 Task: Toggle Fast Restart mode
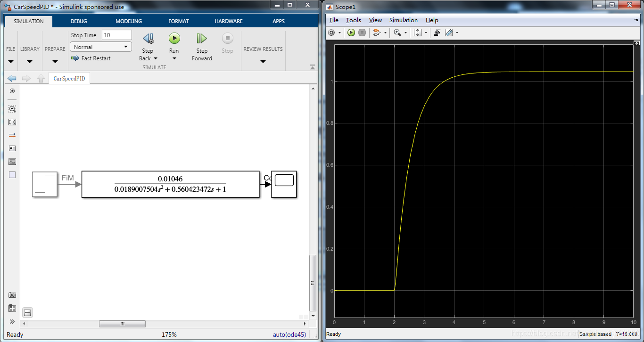coord(91,58)
